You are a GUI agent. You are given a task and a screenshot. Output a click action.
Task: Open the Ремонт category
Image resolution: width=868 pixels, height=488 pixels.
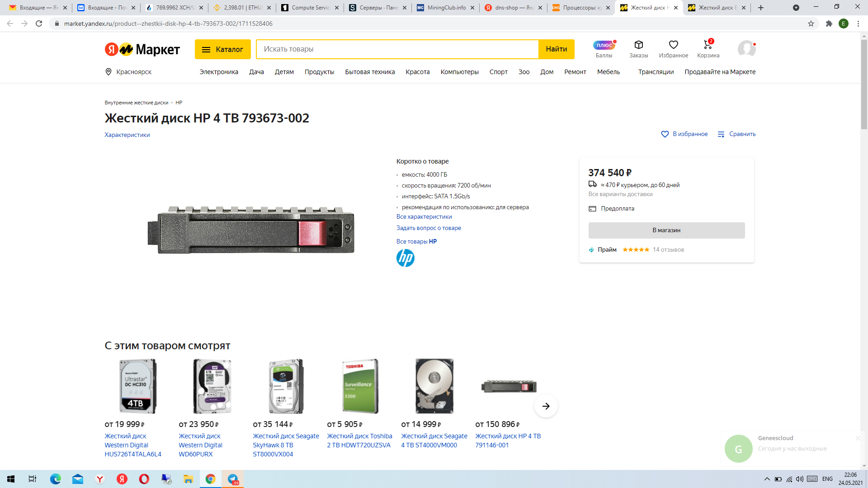[575, 72]
